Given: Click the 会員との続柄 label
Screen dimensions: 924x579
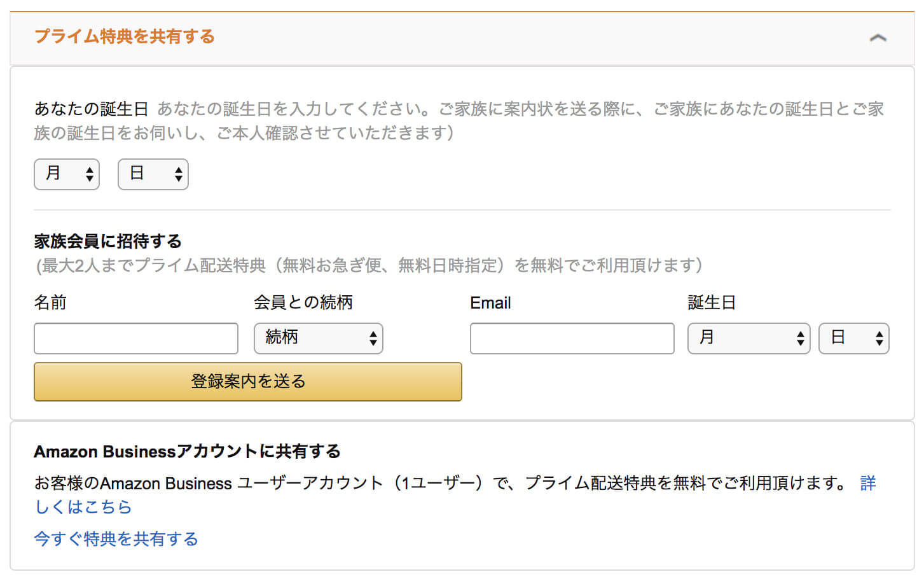Looking at the screenshot, I should tap(303, 302).
